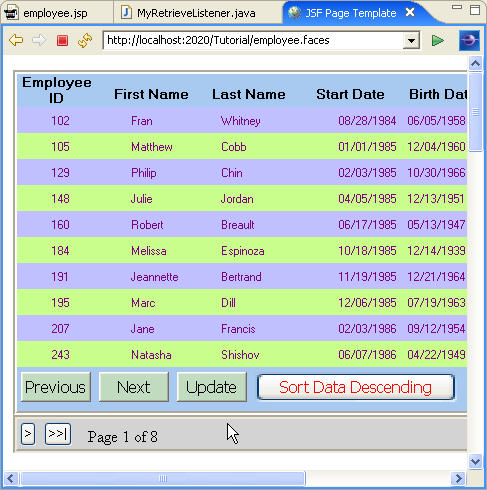Click inside the URL address field
Screen dimensions: 487x490
(253, 41)
